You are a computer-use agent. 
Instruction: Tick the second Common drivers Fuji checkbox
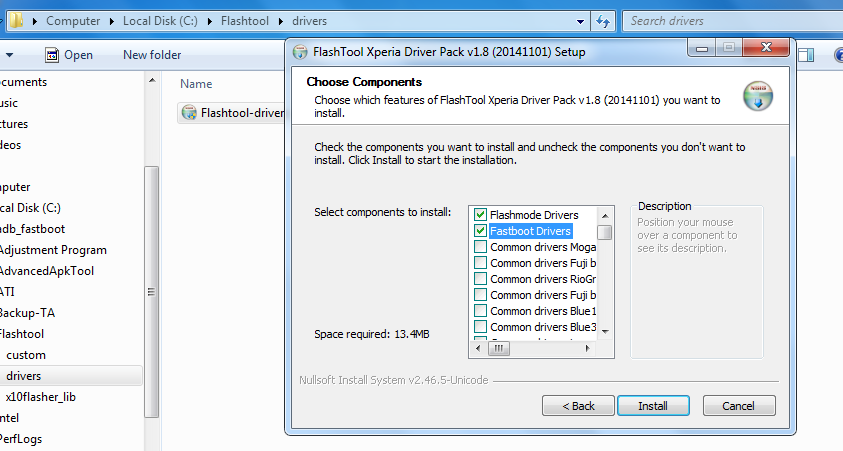point(480,295)
